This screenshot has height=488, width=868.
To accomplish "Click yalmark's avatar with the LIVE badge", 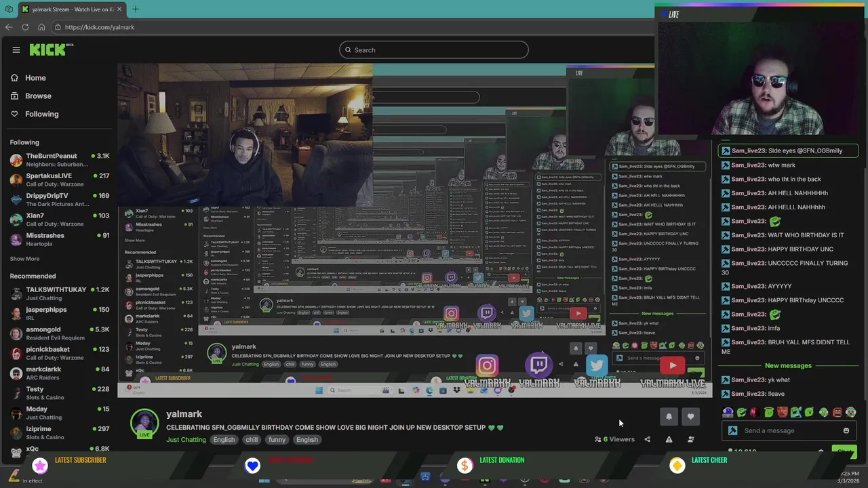I will pyautogui.click(x=144, y=424).
